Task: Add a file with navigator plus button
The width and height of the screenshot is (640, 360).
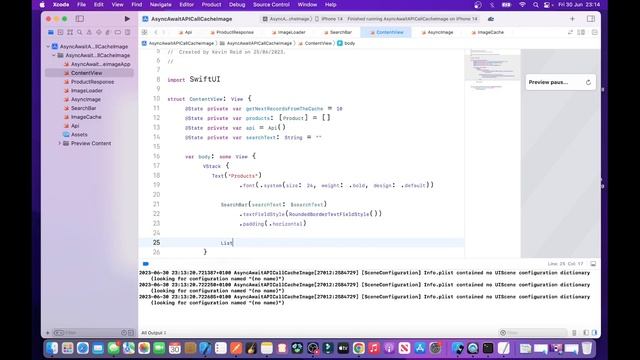Action: (x=48, y=333)
